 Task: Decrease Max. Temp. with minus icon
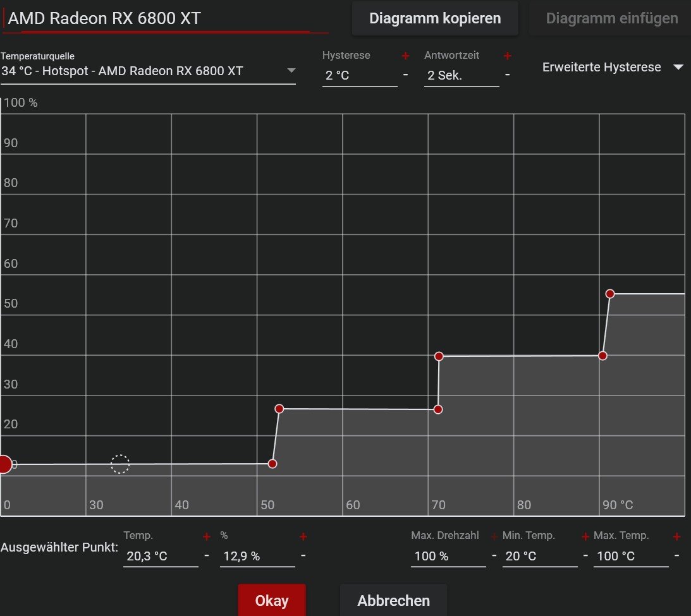677,556
